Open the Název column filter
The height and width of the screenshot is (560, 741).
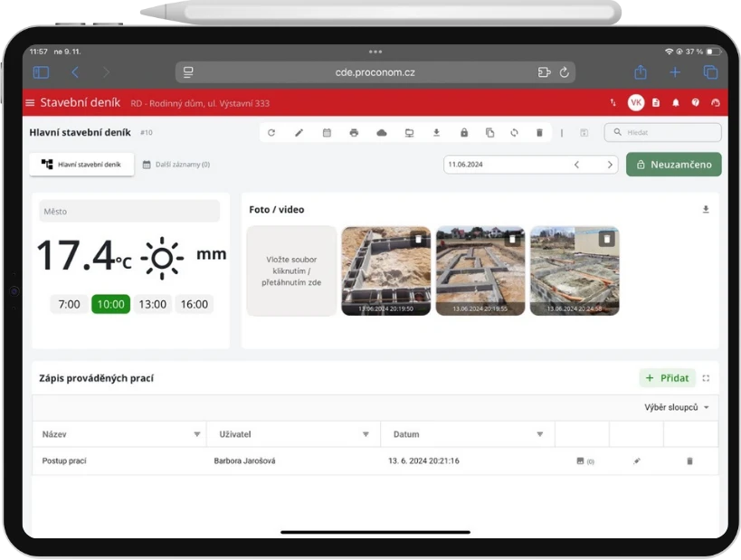coord(197,434)
